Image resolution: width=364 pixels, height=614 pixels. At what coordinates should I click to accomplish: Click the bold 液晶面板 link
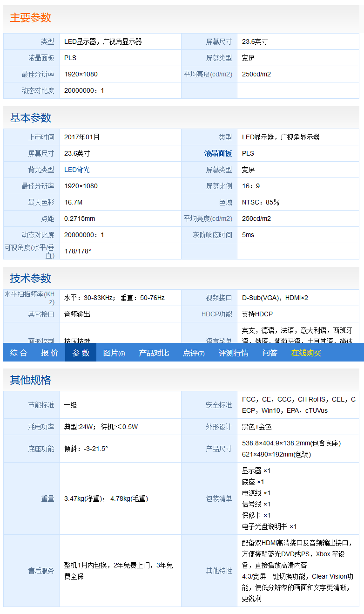coord(218,153)
